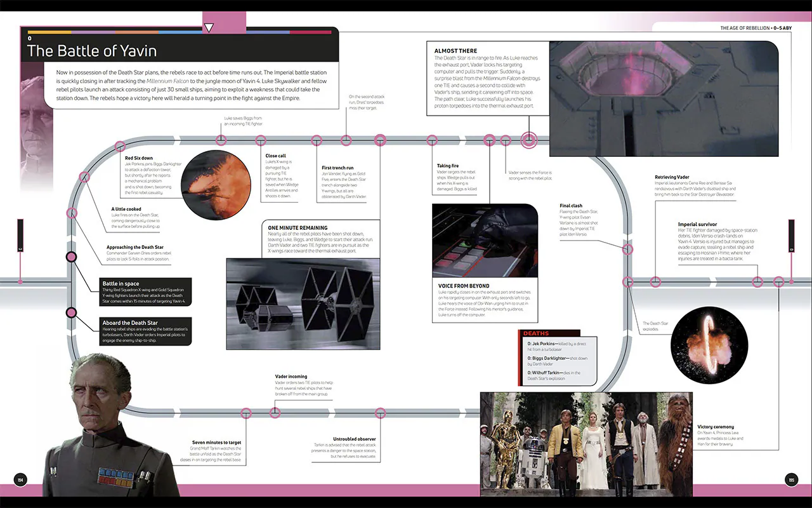This screenshot has width=812, height=508.
Task: Select the 'Vader incoming' heading
Action: tap(291, 377)
